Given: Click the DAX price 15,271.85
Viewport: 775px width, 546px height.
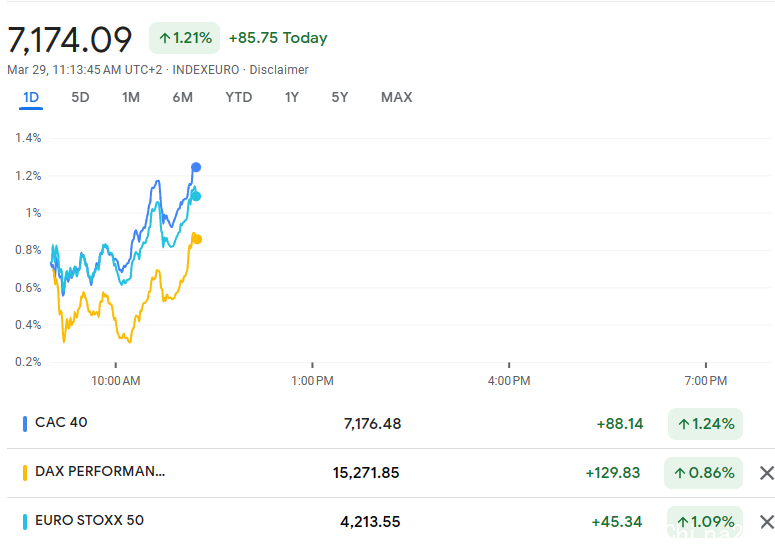Looking at the screenshot, I should coord(366,473).
